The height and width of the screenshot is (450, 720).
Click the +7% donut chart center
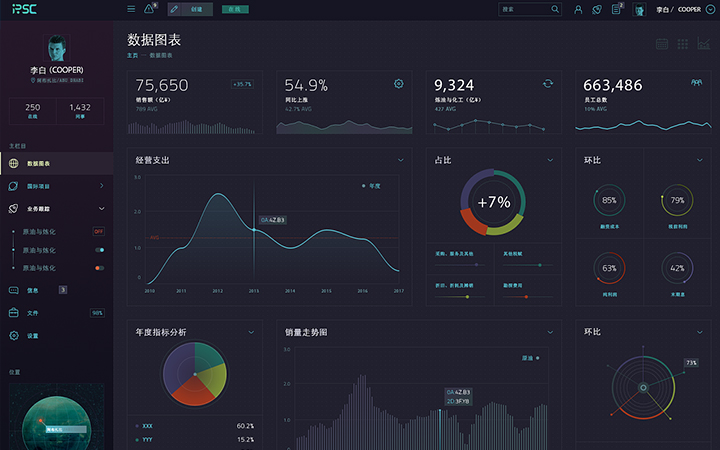(x=494, y=202)
